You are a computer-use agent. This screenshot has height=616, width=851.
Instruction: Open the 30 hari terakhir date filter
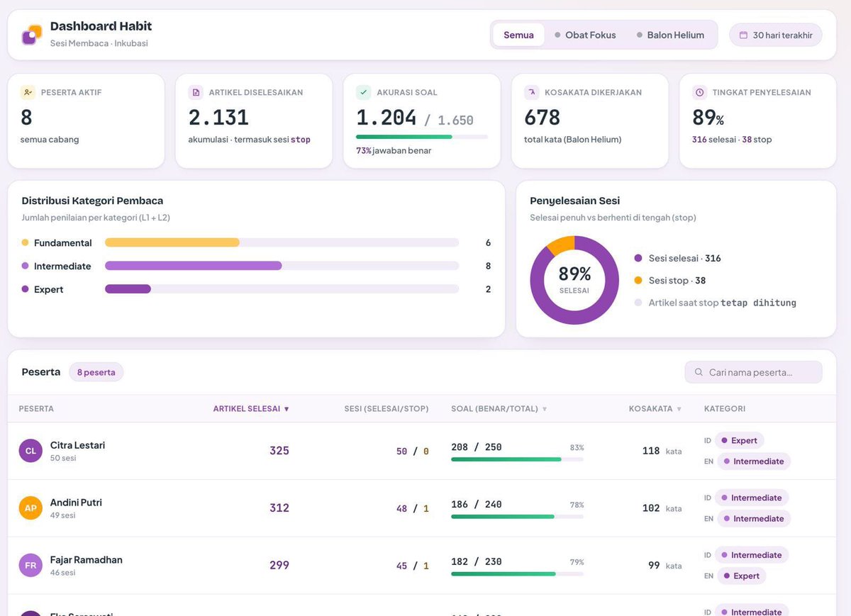point(776,35)
